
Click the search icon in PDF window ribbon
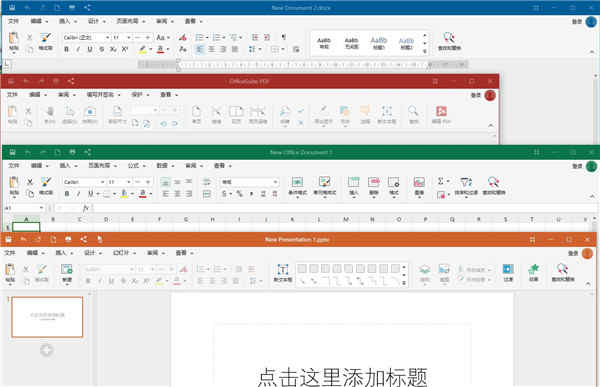(x=413, y=115)
